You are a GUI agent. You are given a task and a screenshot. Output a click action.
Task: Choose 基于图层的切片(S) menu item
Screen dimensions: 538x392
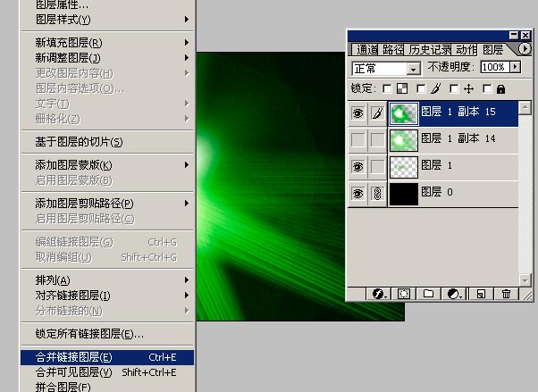(107, 142)
